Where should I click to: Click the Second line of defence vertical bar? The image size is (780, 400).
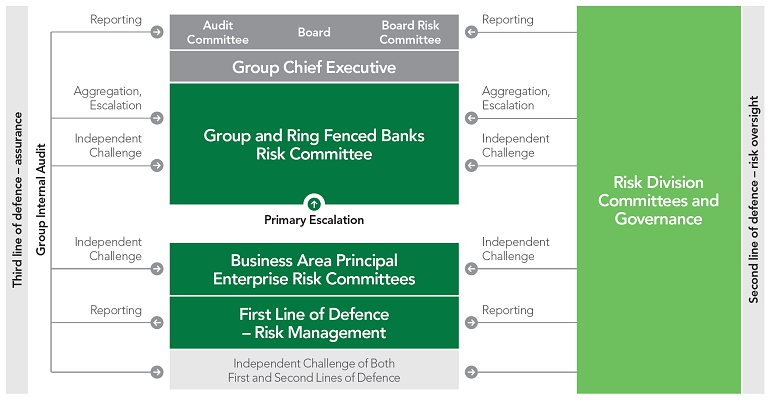tap(756, 200)
